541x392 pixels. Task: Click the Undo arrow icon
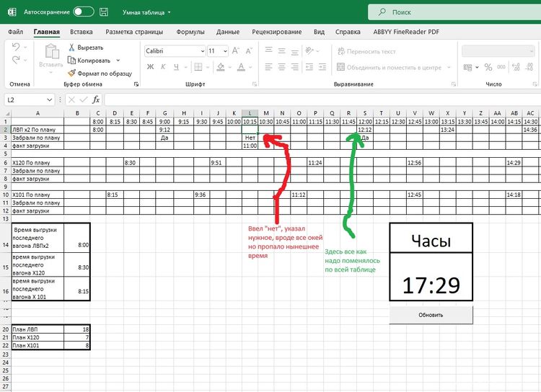tap(16, 47)
